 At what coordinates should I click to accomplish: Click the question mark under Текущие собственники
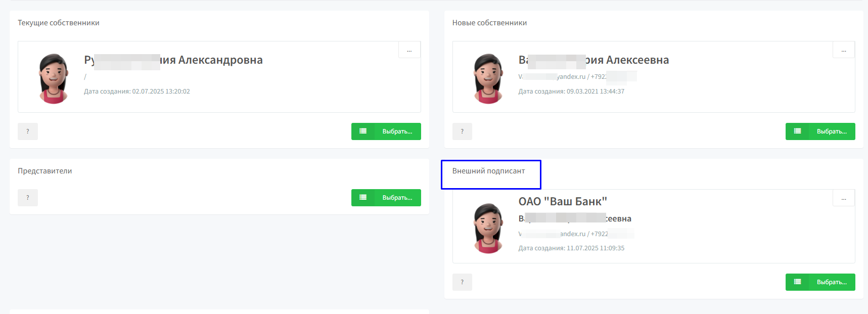coord(28,131)
